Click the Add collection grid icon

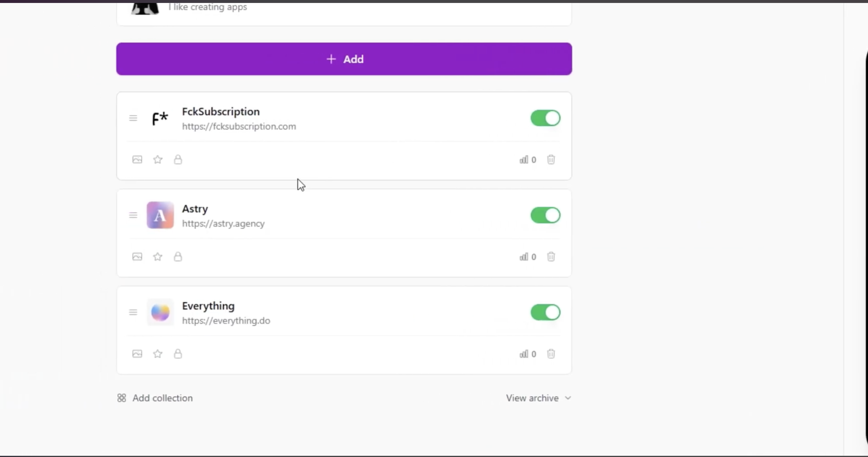click(122, 398)
